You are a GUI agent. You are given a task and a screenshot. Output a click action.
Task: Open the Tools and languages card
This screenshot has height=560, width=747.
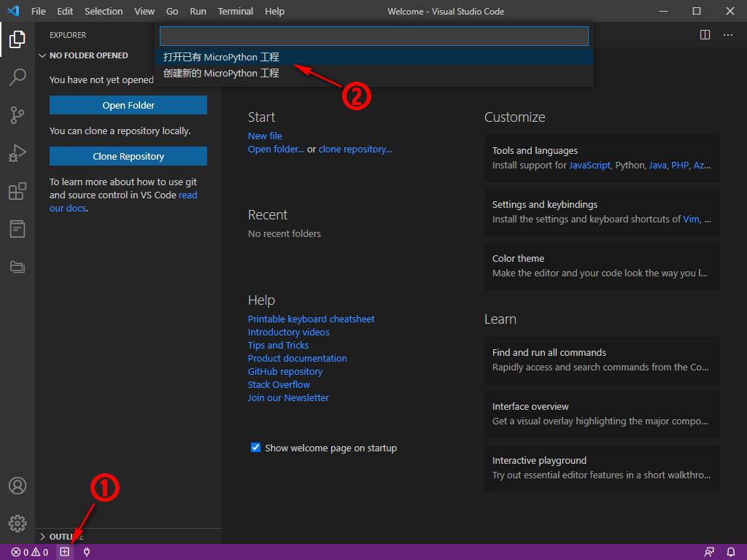pos(602,158)
